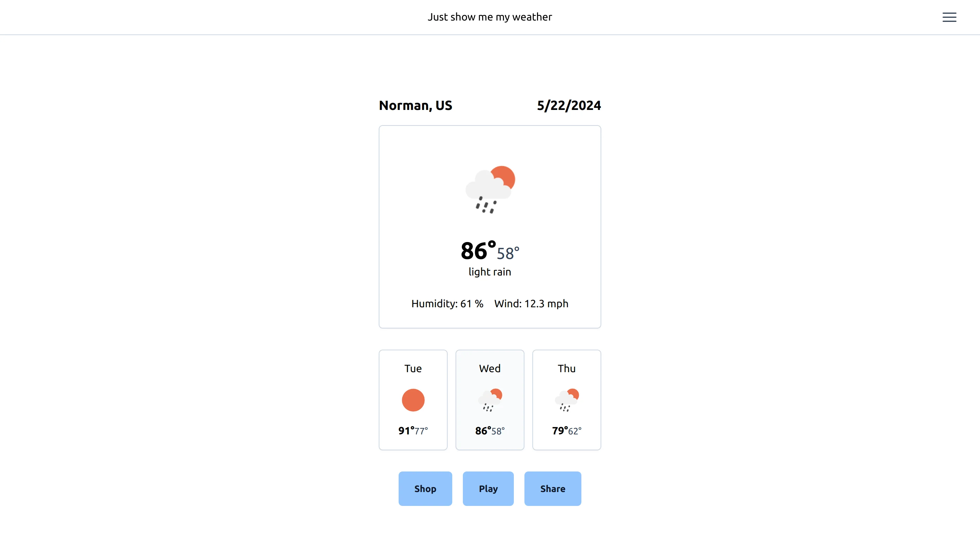980x543 pixels.
Task: Click the 5/22/2024 date heading
Action: 569,105
